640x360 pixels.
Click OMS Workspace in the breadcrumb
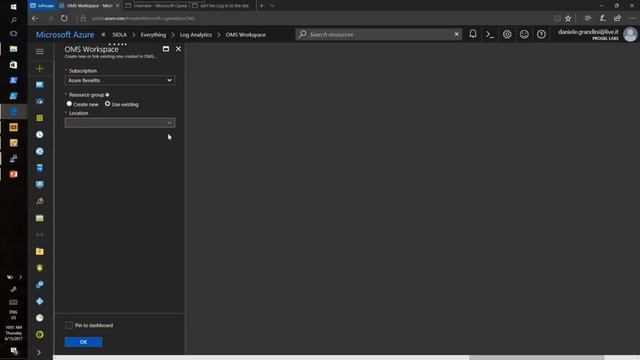(246, 35)
